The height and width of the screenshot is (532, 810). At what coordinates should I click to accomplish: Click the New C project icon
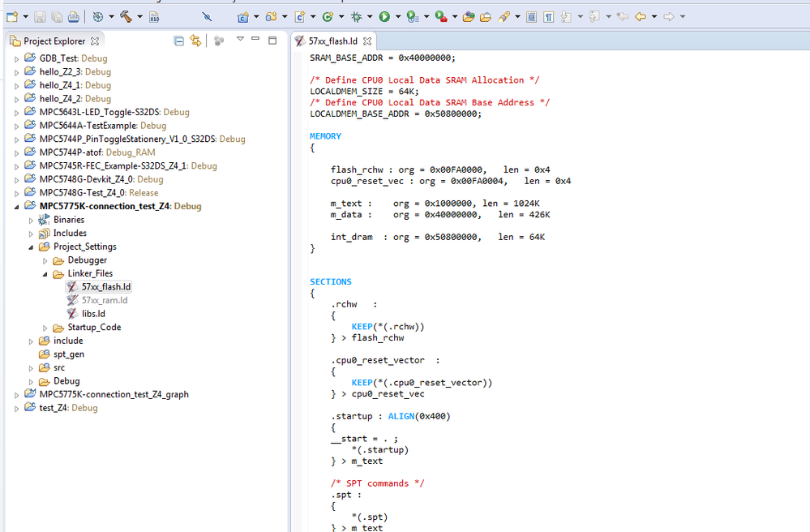pos(242,16)
